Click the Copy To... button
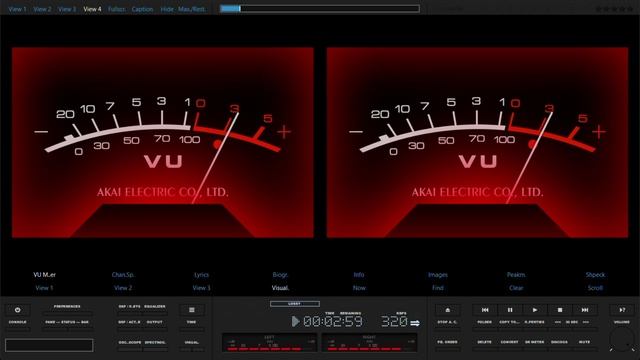Image resolution: width=640 pixels, height=360 pixels. tap(509, 322)
